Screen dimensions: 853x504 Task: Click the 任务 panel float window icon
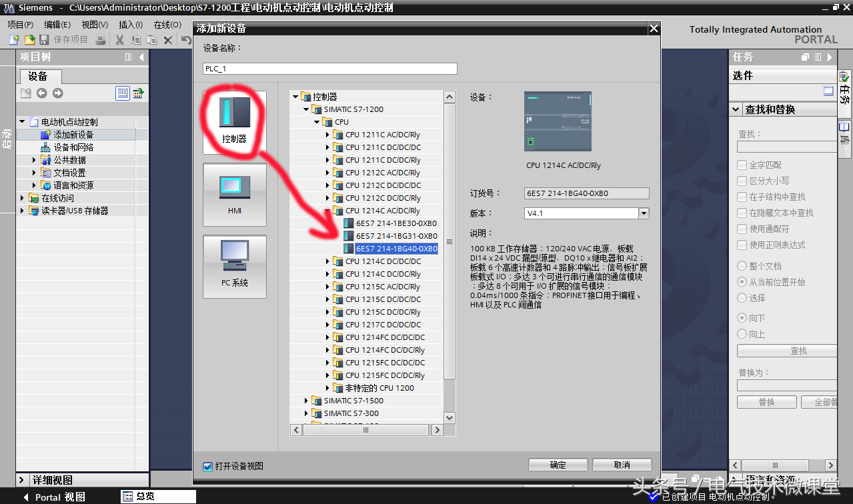[x=805, y=57]
